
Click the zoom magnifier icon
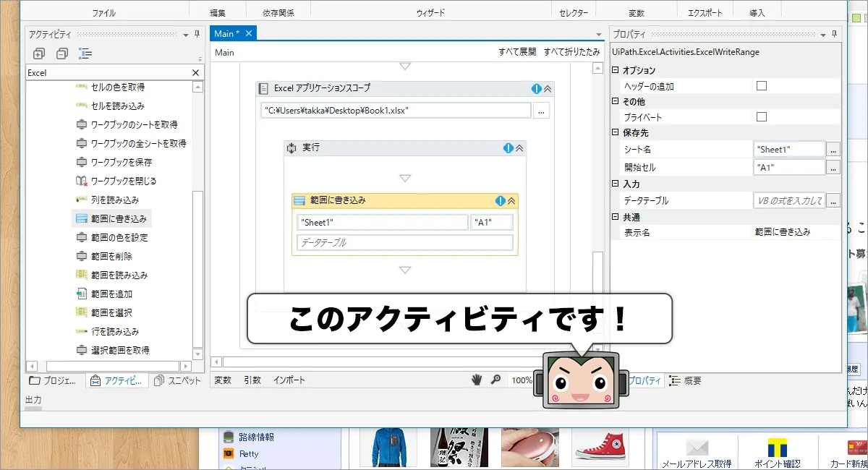coord(496,380)
